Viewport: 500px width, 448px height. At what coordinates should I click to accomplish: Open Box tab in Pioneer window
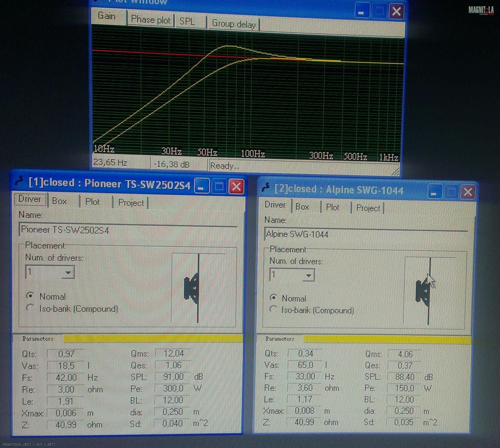[59, 201]
